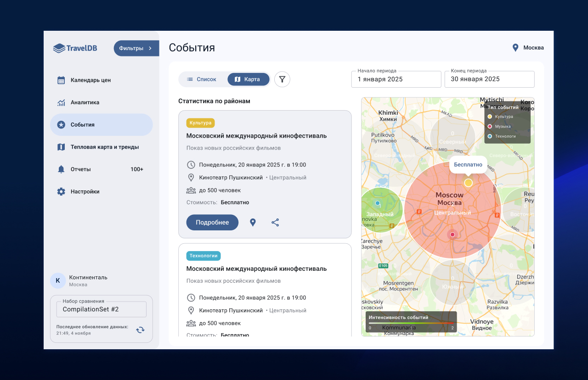Screen dimensions: 588x380
Task: Open Настройки in sidebar
Action: [101, 192]
